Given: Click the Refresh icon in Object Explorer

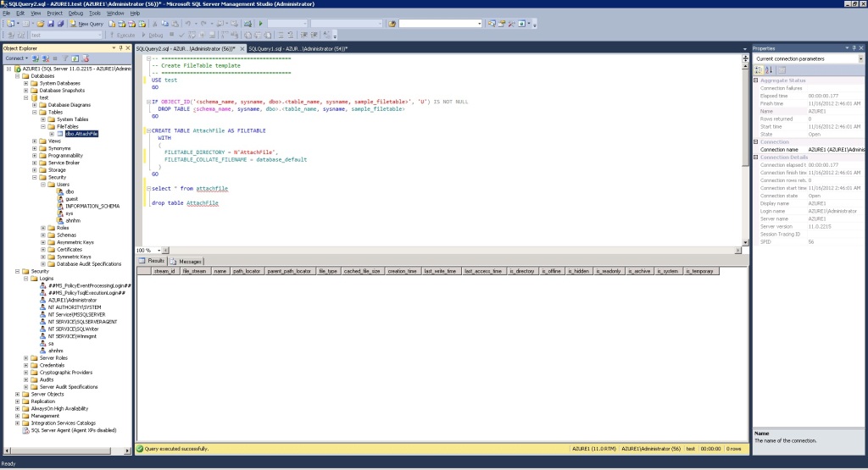Looking at the screenshot, I should coord(75,58).
